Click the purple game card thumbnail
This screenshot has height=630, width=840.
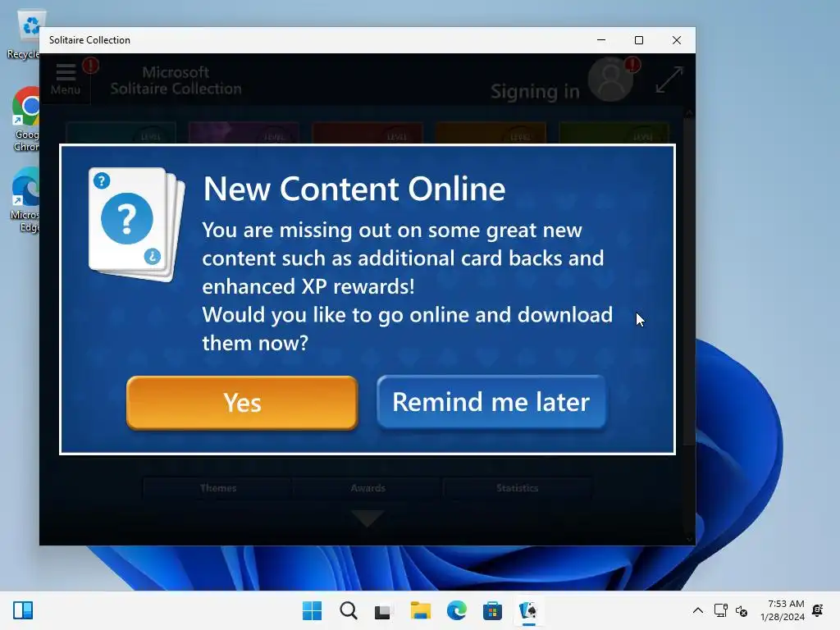[244, 133]
